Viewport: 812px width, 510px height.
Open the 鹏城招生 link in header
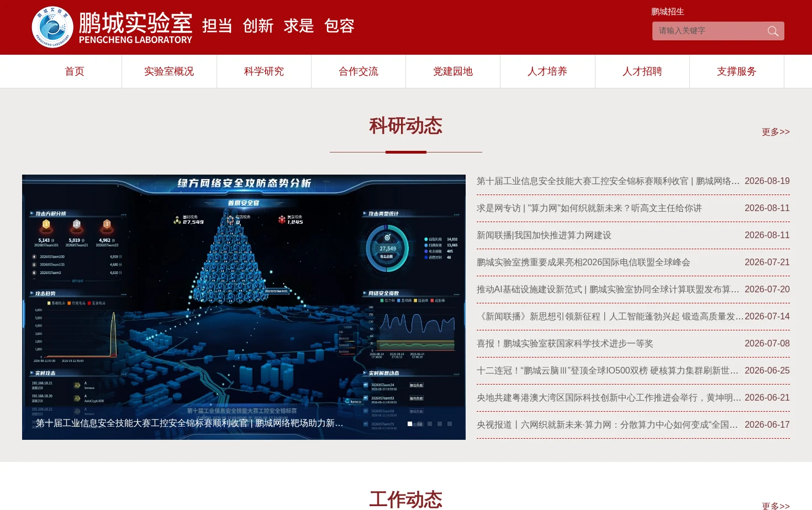click(667, 12)
